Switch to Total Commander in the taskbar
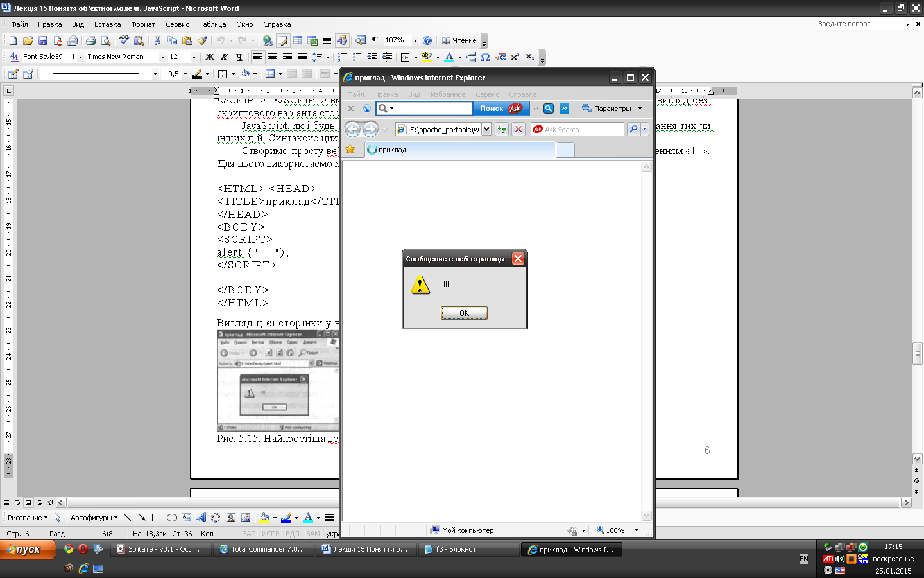Screen dimensions: 924x578 coord(263,549)
